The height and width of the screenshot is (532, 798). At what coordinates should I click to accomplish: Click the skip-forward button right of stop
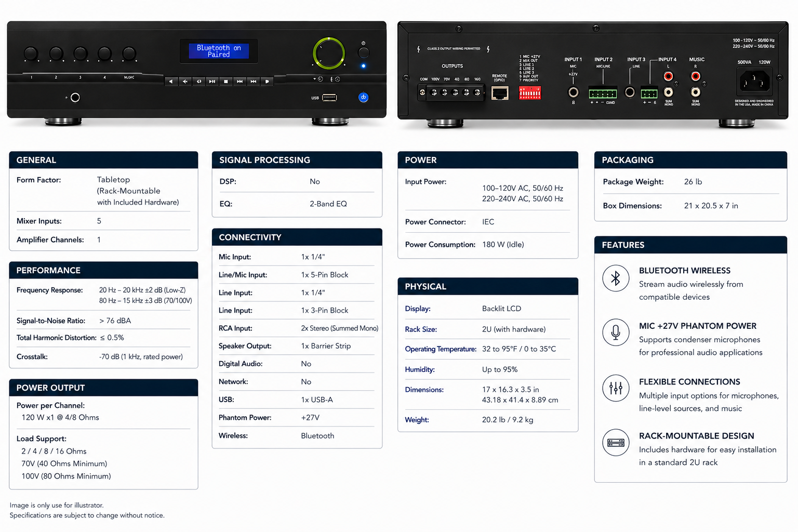pos(240,81)
